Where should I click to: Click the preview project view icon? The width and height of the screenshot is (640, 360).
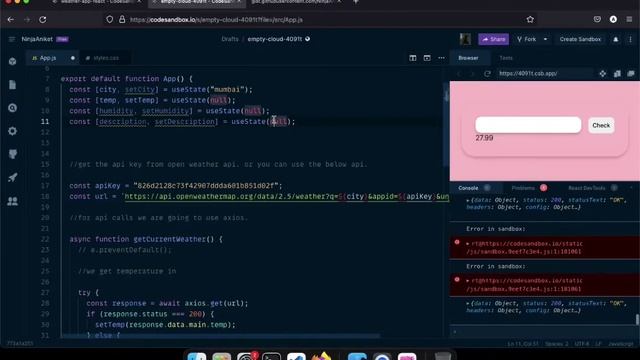[x=617, y=74]
